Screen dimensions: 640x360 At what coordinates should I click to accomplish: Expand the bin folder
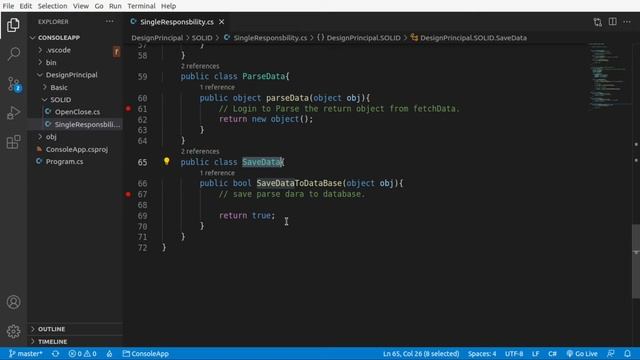pos(75,62)
